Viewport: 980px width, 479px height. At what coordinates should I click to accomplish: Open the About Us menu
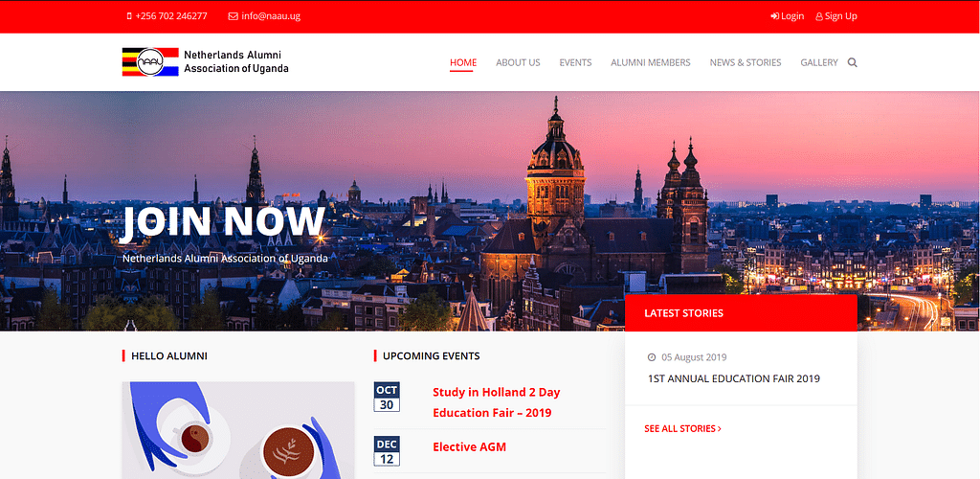pos(518,63)
